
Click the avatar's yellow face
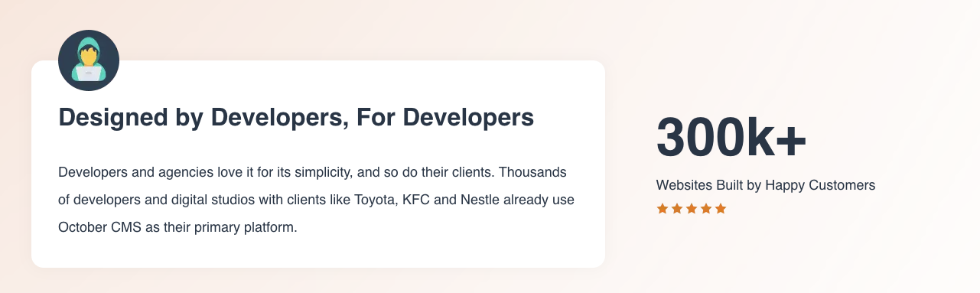(90, 56)
